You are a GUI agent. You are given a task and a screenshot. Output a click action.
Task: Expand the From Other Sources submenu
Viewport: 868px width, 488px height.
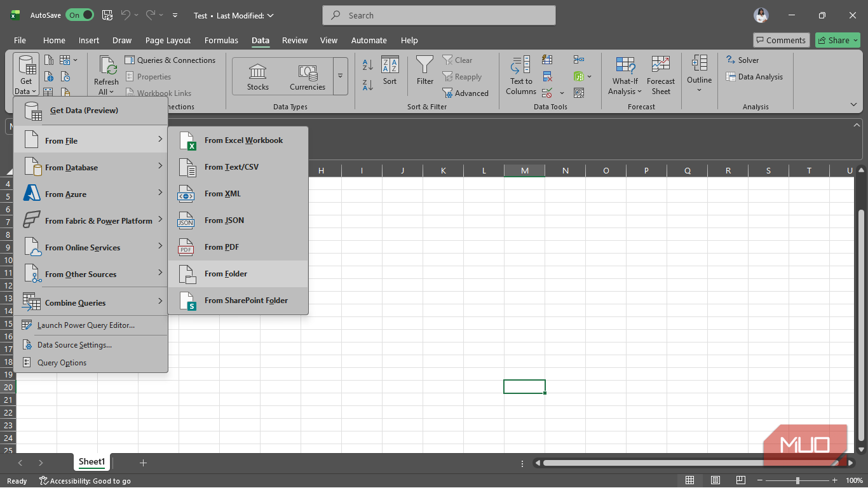[x=91, y=274]
